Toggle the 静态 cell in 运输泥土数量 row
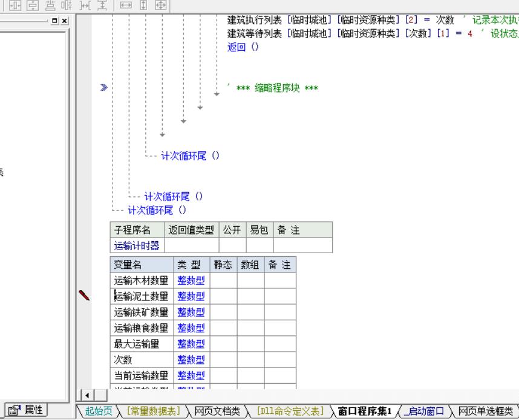Viewport: 519px width, 420px height. (223, 296)
